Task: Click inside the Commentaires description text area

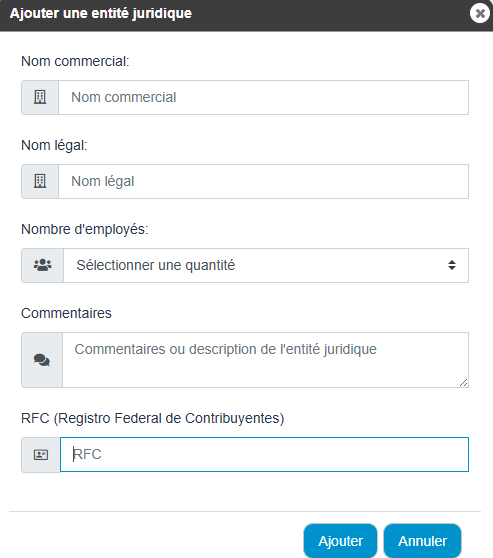Action: [x=266, y=360]
